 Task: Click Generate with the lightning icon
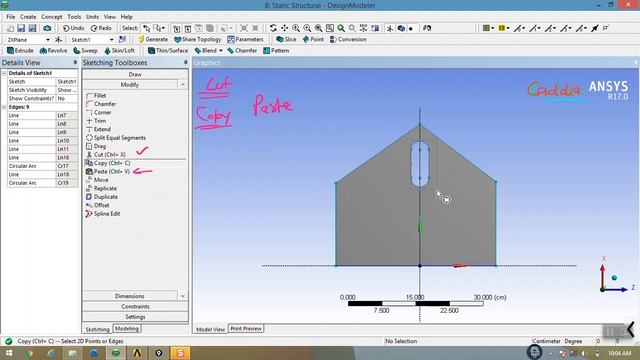pos(153,40)
